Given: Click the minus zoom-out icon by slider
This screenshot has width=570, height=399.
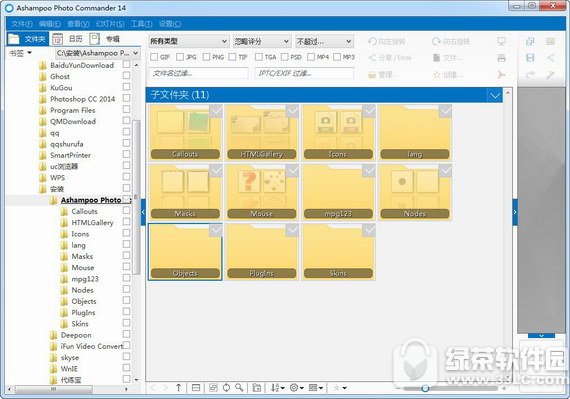Looking at the screenshot, I should pos(398,388).
